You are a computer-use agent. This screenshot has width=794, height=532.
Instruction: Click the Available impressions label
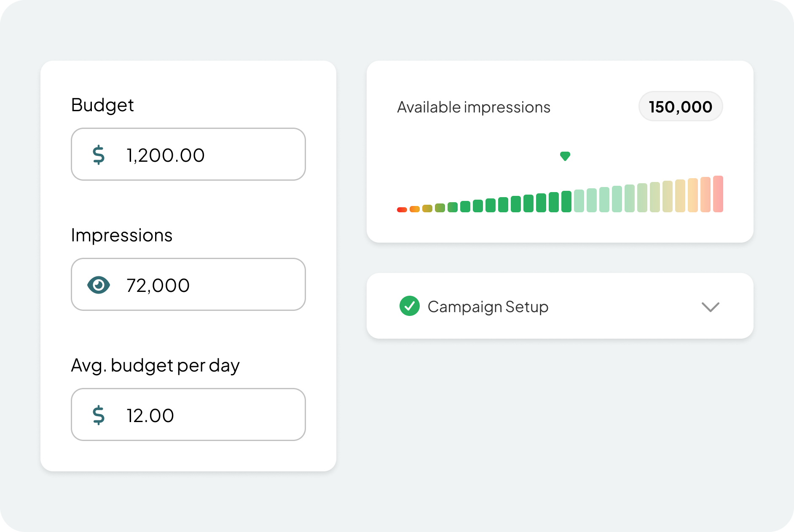(473, 107)
